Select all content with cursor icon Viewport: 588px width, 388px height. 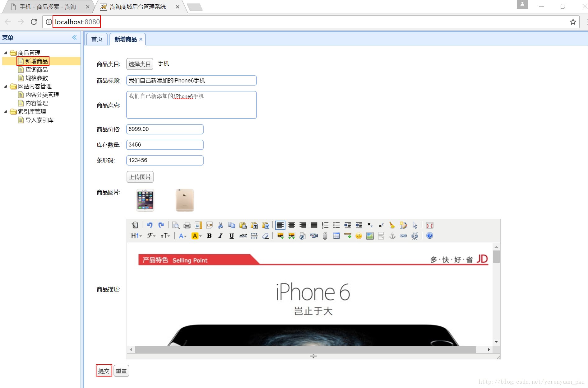coord(414,225)
